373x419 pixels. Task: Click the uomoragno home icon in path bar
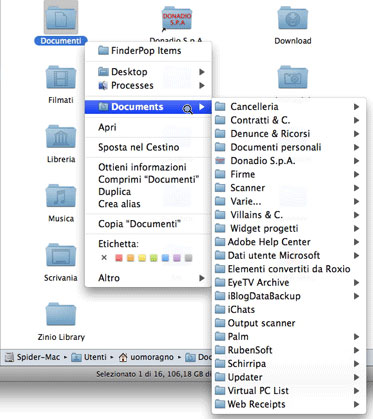pyautogui.click(x=123, y=357)
